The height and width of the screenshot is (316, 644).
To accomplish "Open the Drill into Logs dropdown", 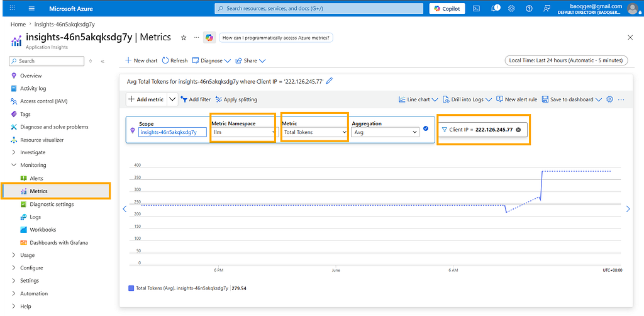I will click(467, 99).
